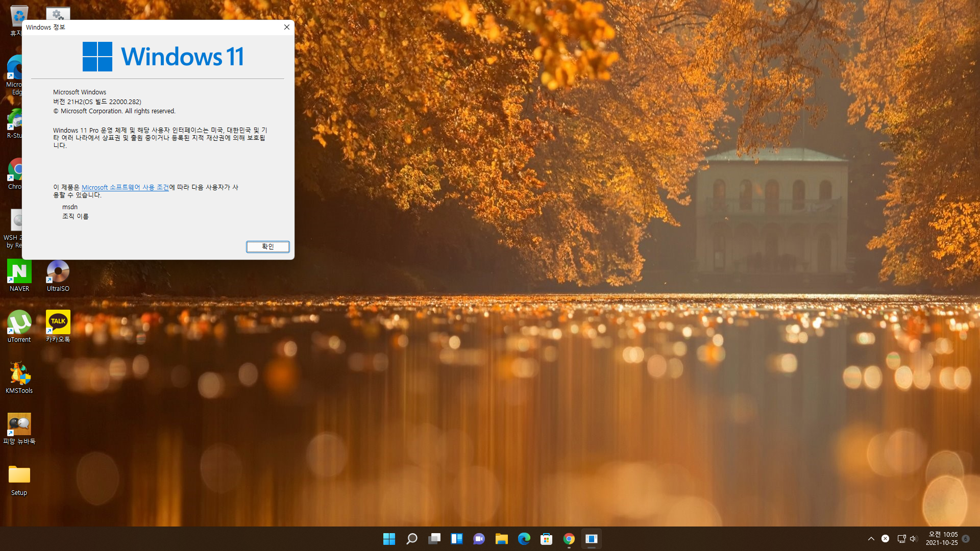Open the Widgets panel from taskbar
The width and height of the screenshot is (980, 551).
[456, 539]
